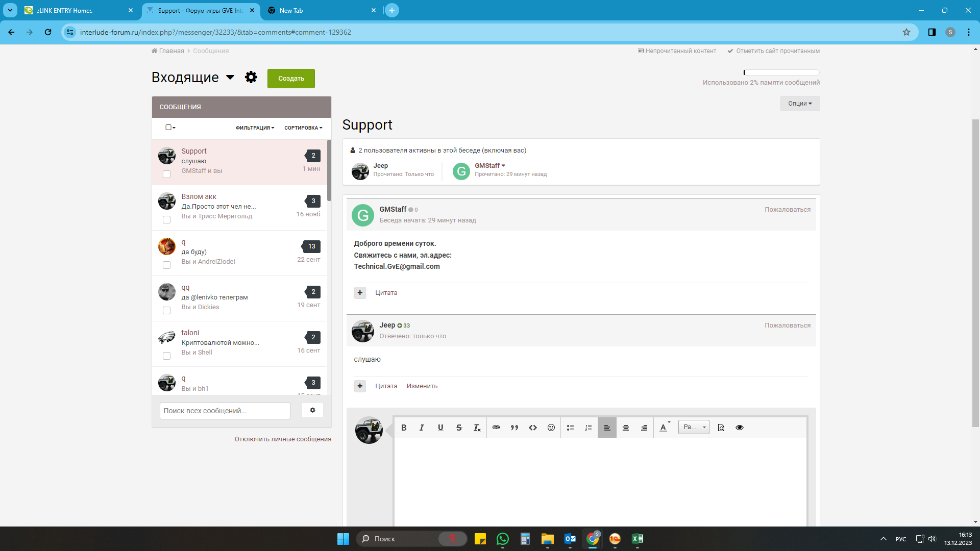Open the font size dropdown in the editor
The width and height of the screenshot is (980, 551).
694,427
